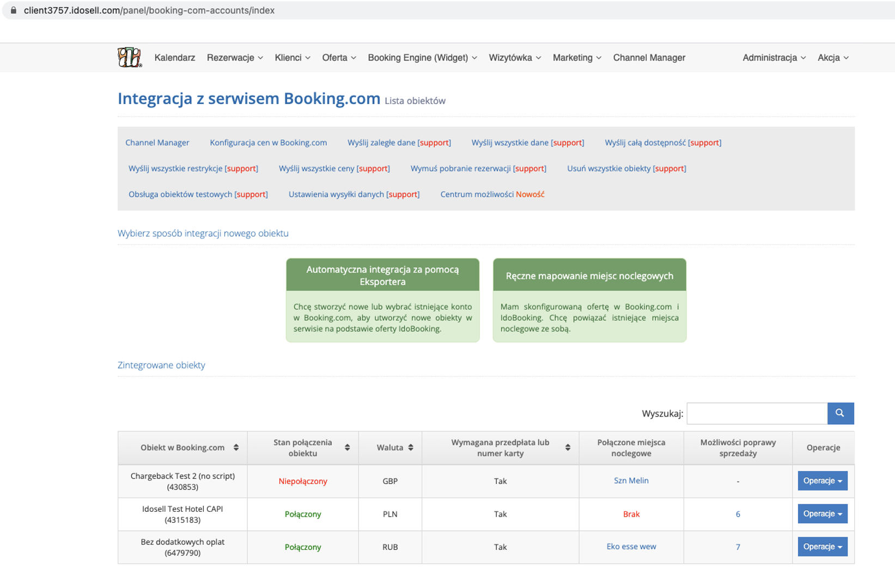Open Szn Melin linked place
Screen dimensions: 895x588
coord(631,481)
